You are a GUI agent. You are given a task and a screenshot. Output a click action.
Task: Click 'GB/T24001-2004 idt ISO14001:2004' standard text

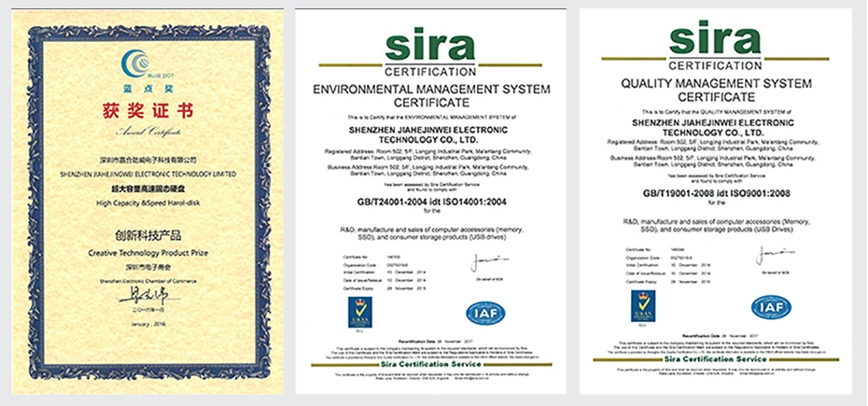tap(432, 203)
